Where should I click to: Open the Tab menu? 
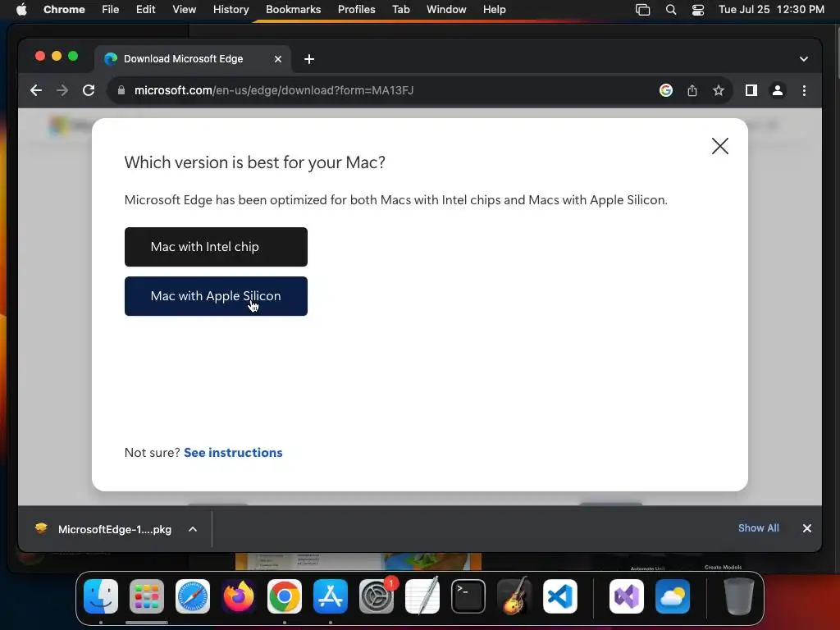[400, 10]
